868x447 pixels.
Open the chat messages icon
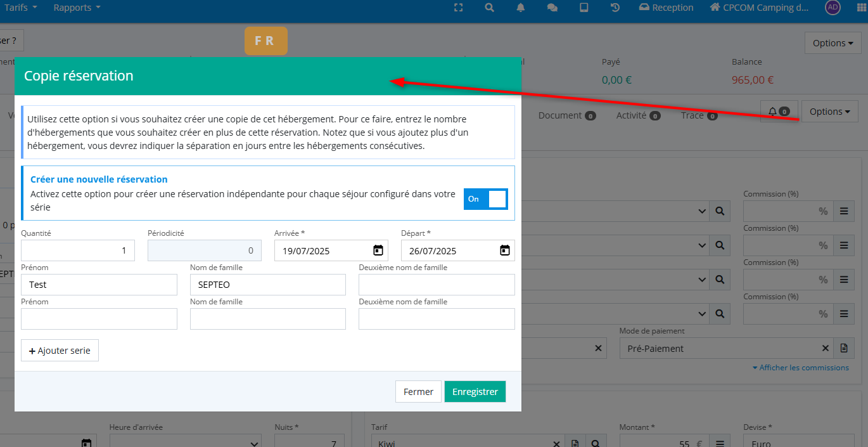pyautogui.click(x=552, y=8)
